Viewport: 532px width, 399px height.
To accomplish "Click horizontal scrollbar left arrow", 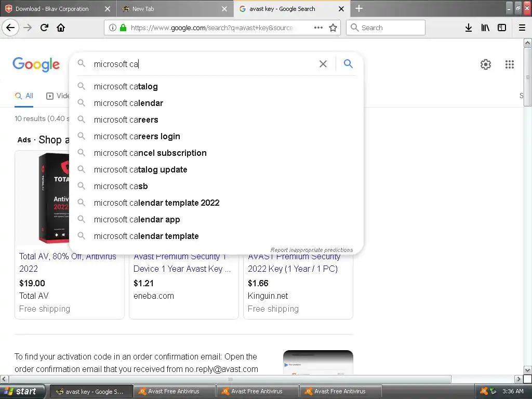I will (x=4, y=379).
